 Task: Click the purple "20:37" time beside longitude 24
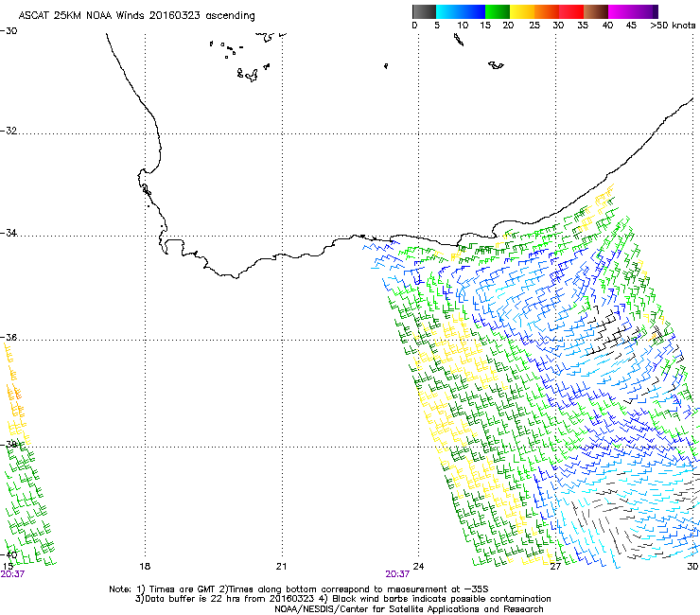point(397,574)
